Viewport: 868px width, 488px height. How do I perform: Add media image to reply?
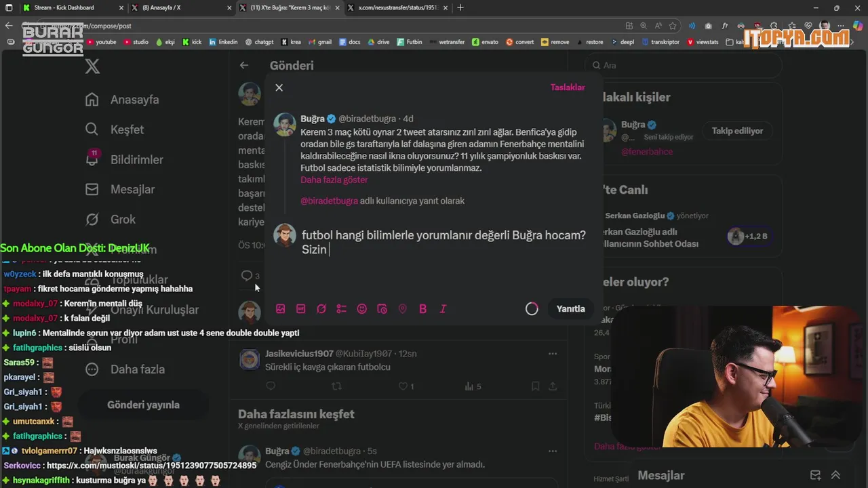coord(281,308)
